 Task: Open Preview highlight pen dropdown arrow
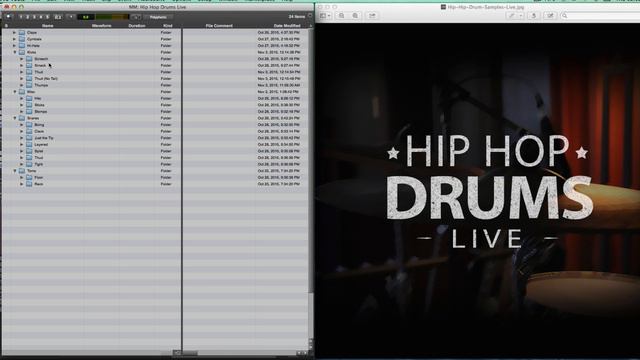pos(521,16)
